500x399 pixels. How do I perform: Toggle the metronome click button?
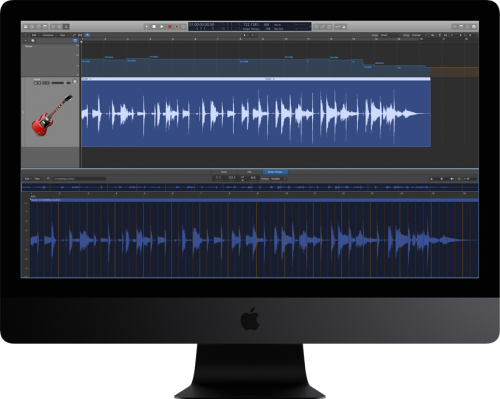pyautogui.click(x=344, y=27)
